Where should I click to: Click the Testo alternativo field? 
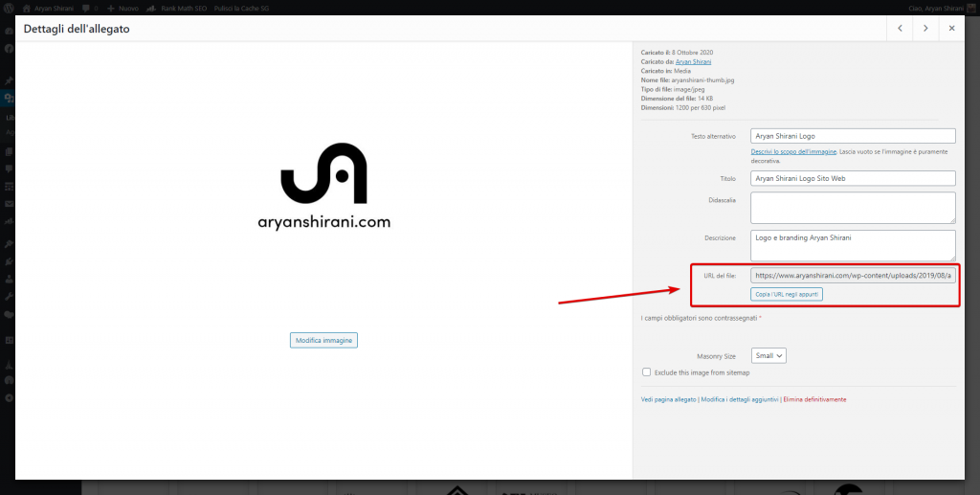pyautogui.click(x=853, y=136)
